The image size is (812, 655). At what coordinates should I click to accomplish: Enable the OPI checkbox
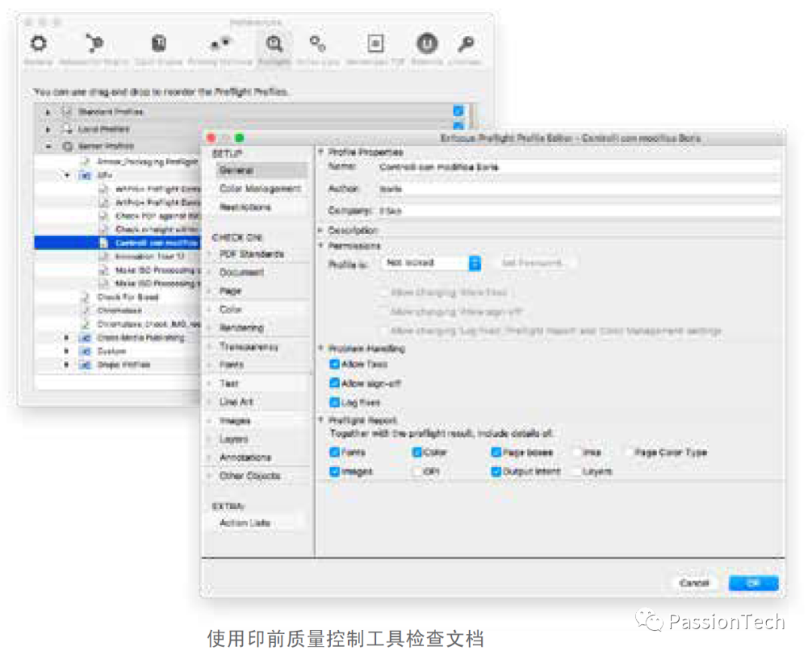[417, 472]
